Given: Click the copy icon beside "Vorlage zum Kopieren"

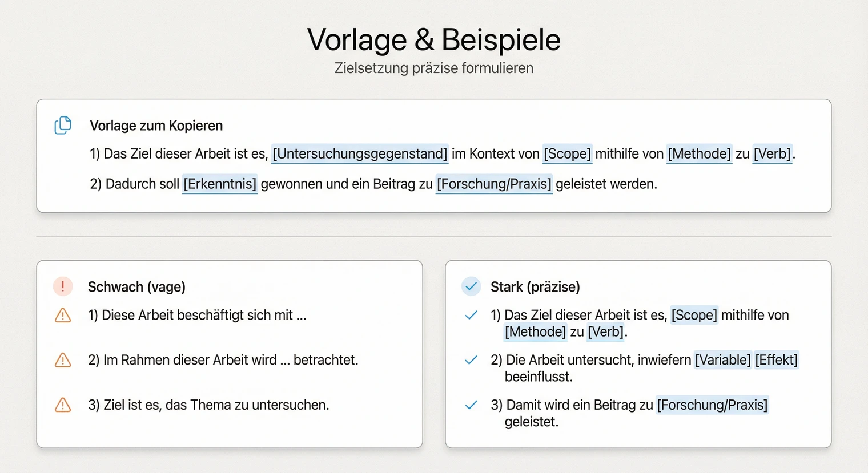Looking at the screenshot, I should [63, 125].
